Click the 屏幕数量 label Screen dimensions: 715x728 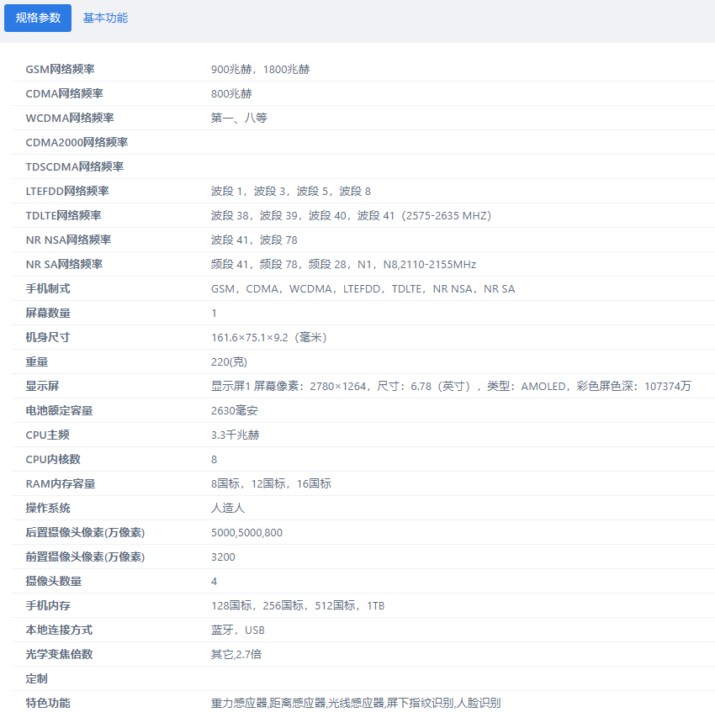point(48,313)
